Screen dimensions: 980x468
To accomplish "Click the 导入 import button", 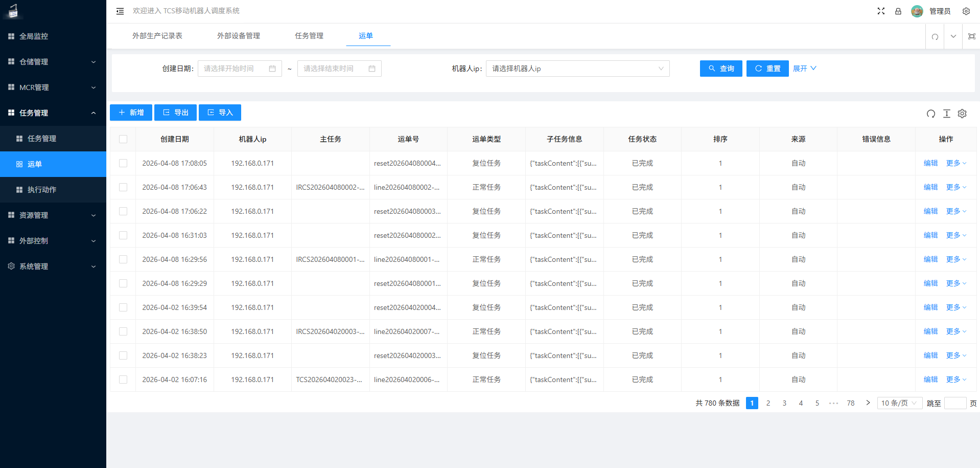I will 220,113.
